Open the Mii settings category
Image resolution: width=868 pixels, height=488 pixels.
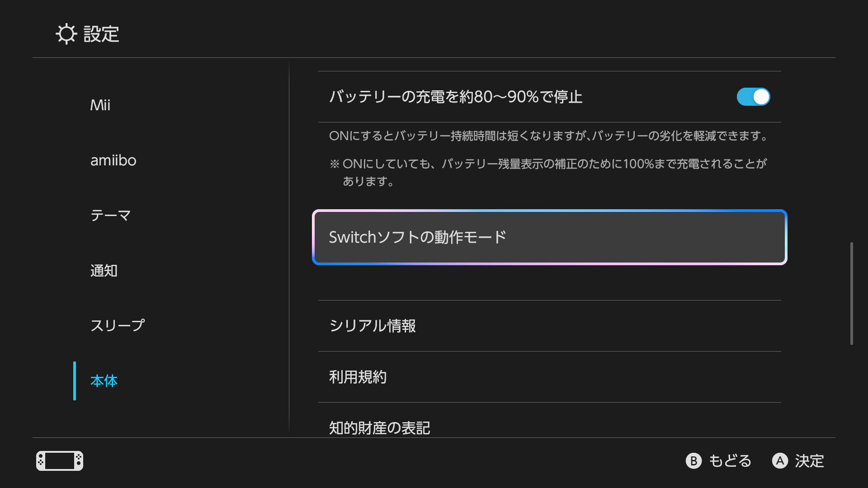(100, 105)
